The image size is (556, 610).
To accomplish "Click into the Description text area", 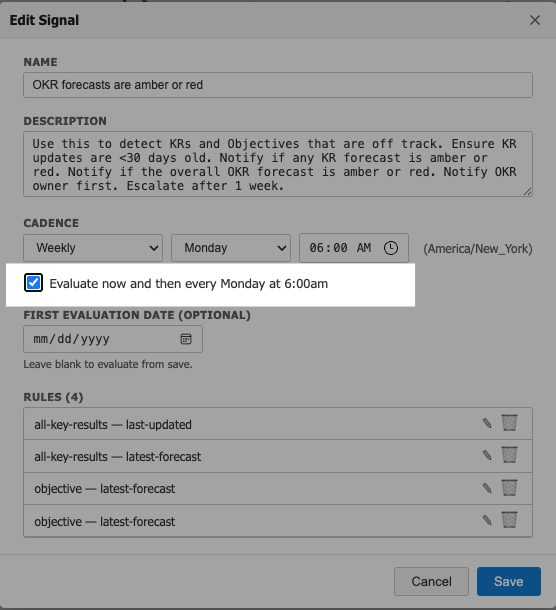I will click(x=278, y=164).
